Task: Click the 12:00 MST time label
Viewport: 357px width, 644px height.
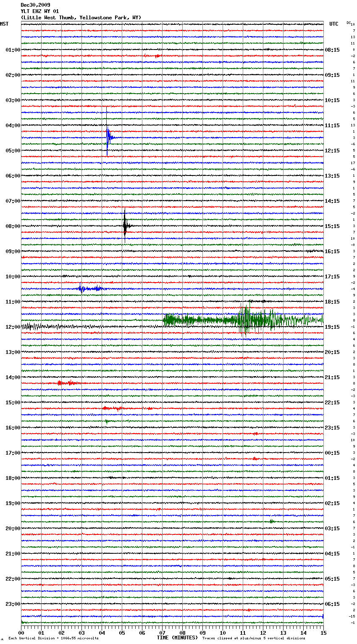Action: pyautogui.click(x=13, y=327)
